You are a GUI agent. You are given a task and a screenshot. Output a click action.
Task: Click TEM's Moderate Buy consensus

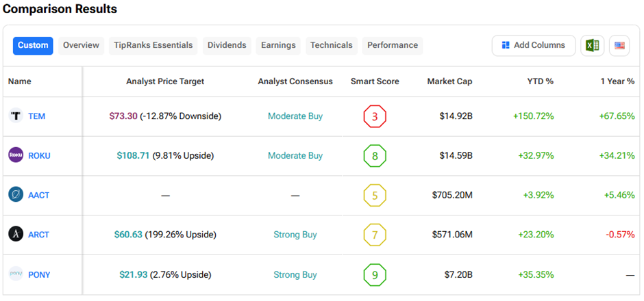(295, 116)
